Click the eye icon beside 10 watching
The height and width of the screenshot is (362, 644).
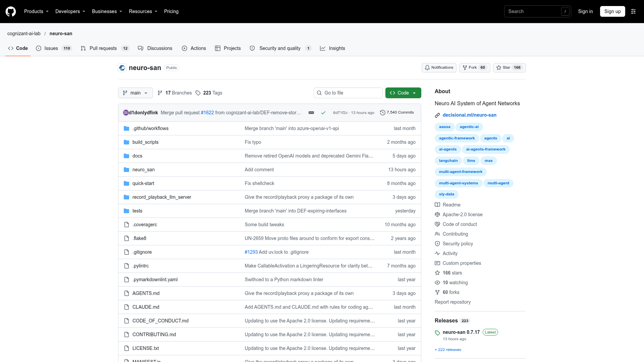pyautogui.click(x=437, y=283)
